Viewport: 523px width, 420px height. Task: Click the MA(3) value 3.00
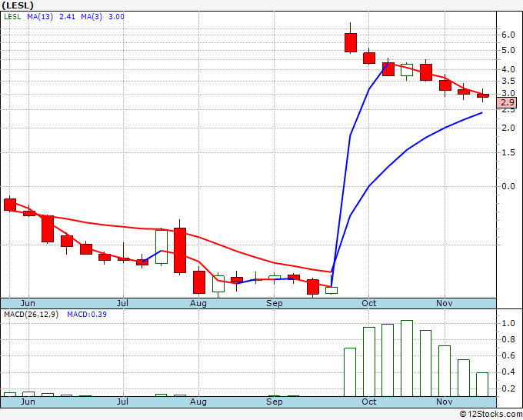click(x=116, y=17)
